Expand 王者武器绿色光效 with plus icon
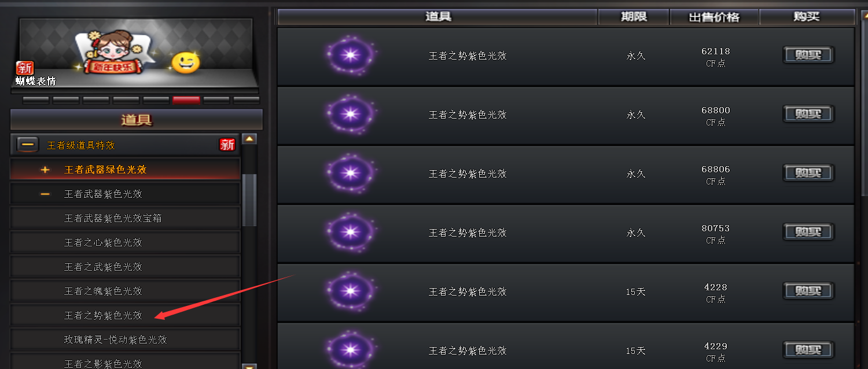The width and height of the screenshot is (868, 369). (x=45, y=170)
